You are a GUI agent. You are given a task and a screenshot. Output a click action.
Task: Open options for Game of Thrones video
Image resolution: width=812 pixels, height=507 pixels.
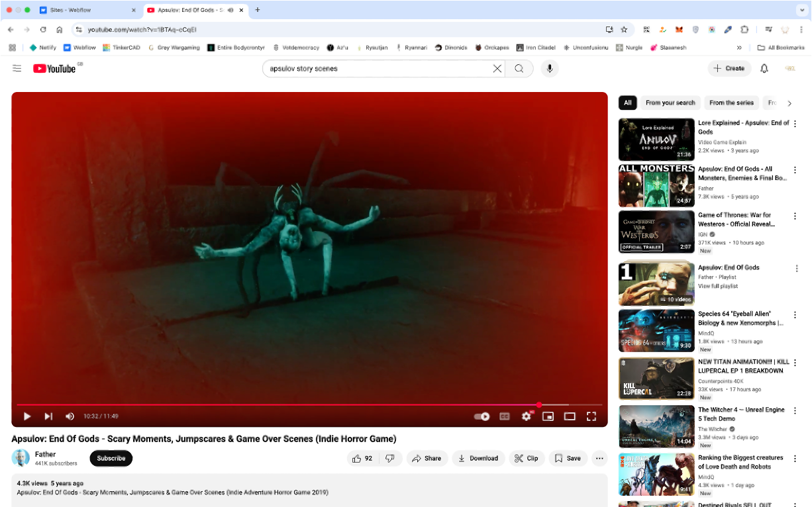795,216
